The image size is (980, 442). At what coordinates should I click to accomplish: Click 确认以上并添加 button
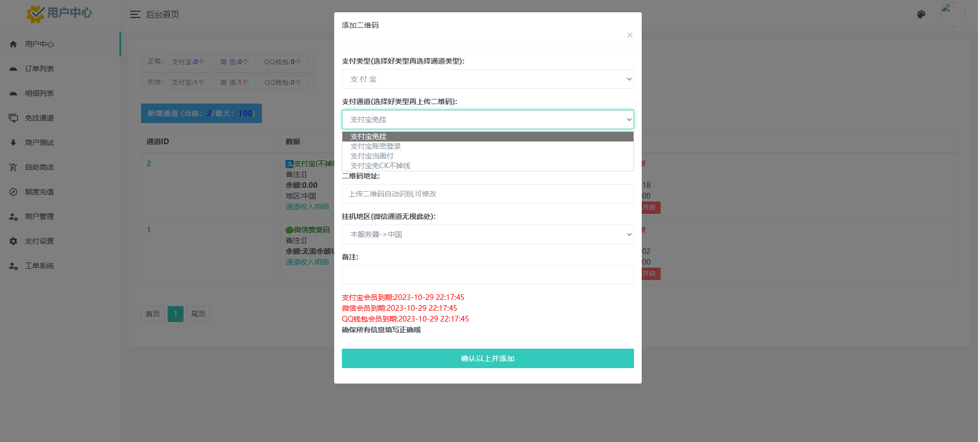[487, 358]
